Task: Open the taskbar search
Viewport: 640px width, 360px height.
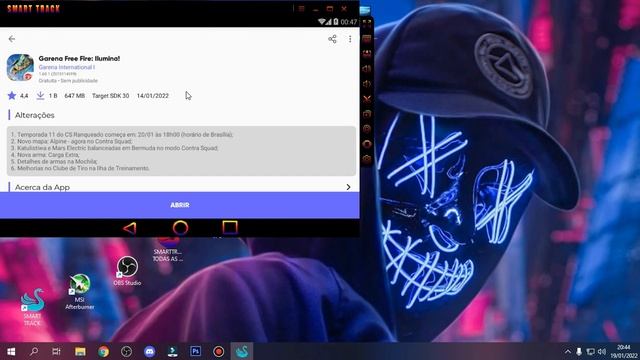Action: coord(34,351)
